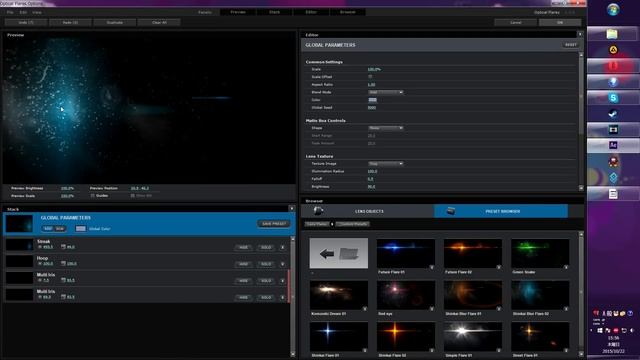Click the Preview Brightness value

pyautogui.click(x=67, y=189)
